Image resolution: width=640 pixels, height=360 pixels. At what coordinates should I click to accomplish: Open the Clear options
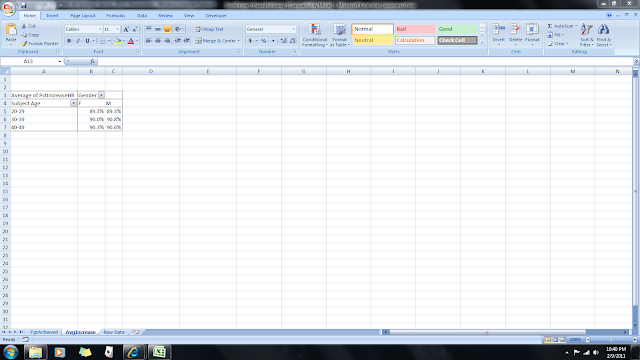(558, 43)
